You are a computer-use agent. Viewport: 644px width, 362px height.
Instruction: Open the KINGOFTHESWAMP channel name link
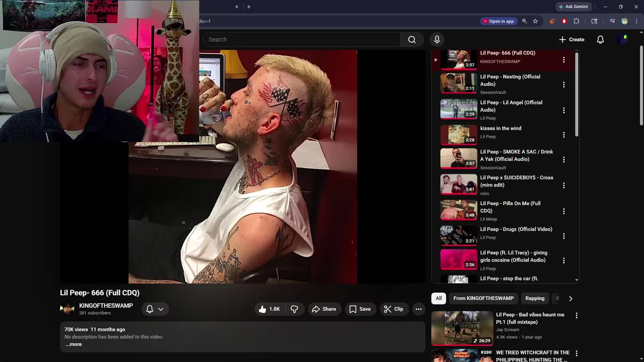coord(106,306)
